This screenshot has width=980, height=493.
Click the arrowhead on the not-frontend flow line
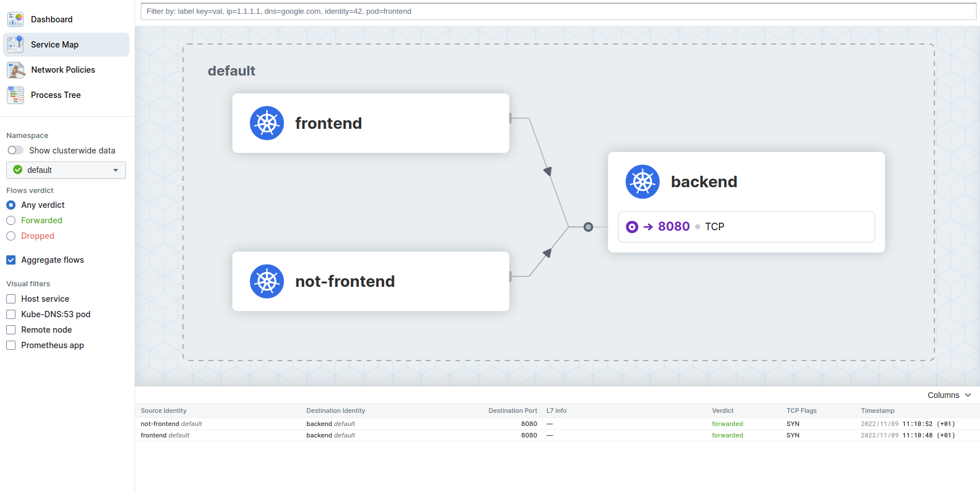pos(548,253)
